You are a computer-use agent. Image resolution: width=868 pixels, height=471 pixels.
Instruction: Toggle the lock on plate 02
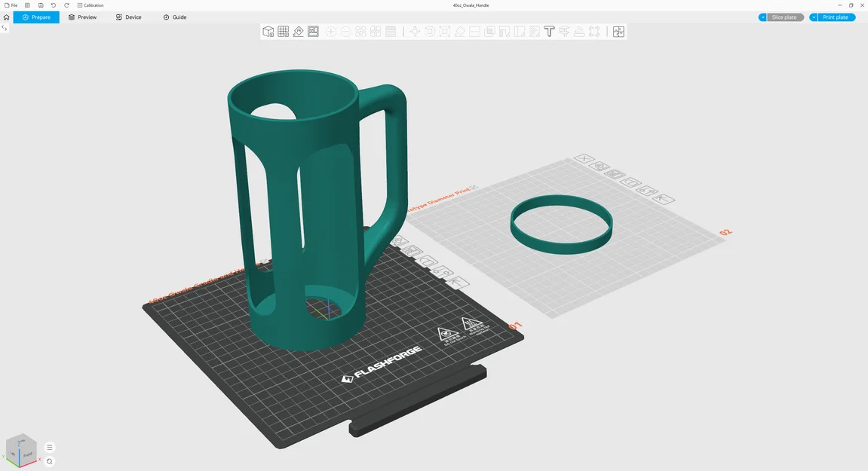point(630,182)
